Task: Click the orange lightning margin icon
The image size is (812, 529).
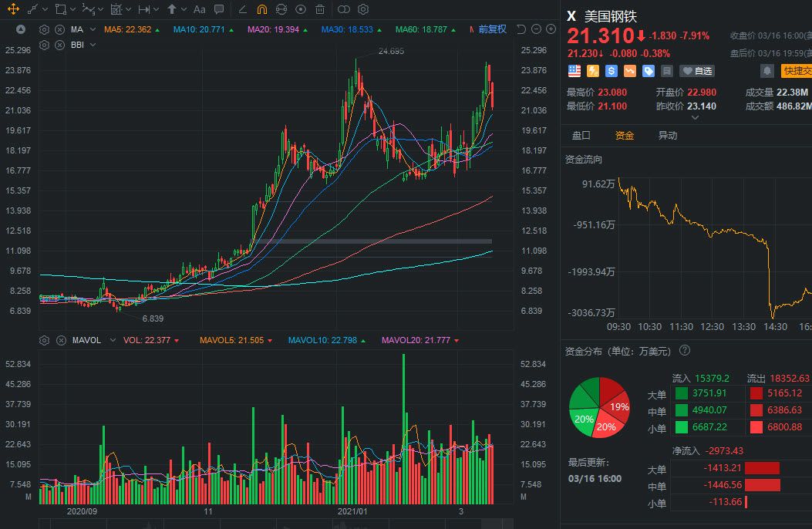Action: tap(593, 71)
